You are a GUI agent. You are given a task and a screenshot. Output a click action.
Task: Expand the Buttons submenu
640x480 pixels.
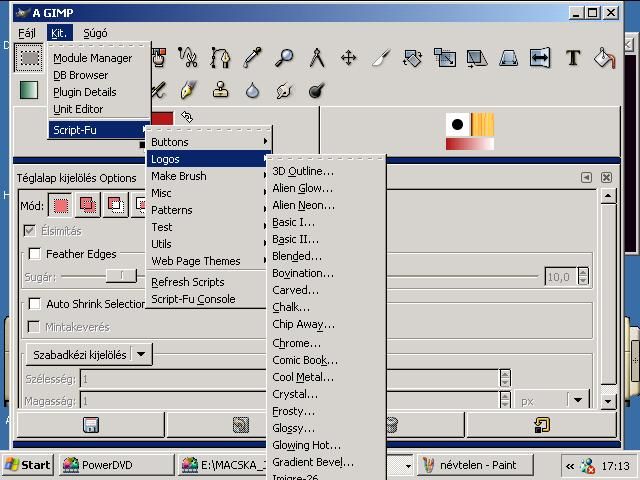pyautogui.click(x=209, y=142)
